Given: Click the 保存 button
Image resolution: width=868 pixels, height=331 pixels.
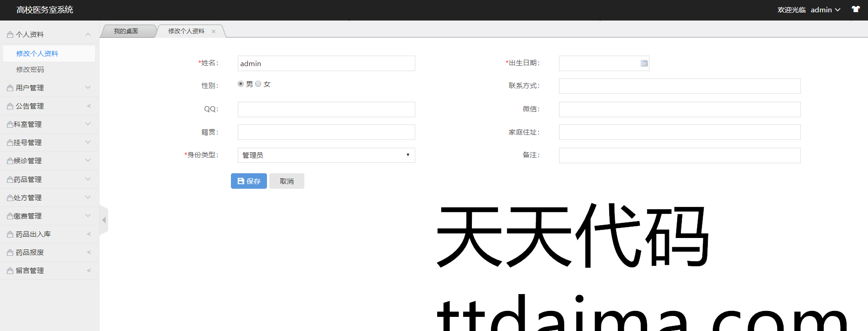Looking at the screenshot, I should coord(249,181).
